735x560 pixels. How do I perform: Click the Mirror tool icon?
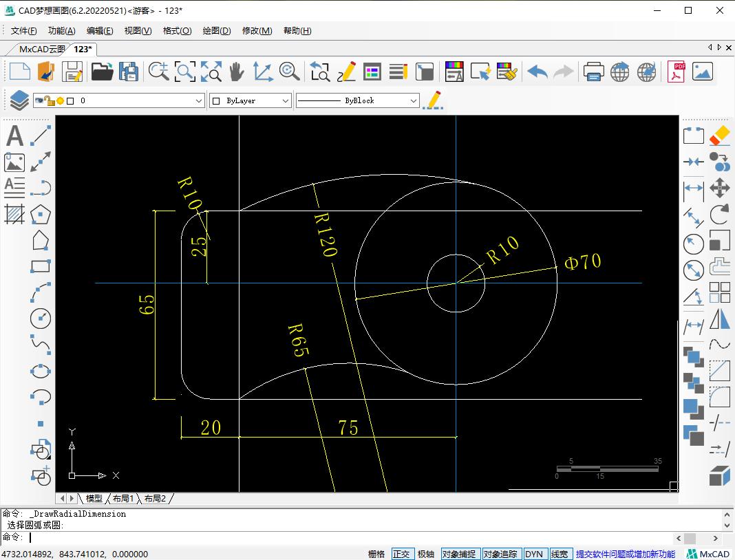[719, 319]
